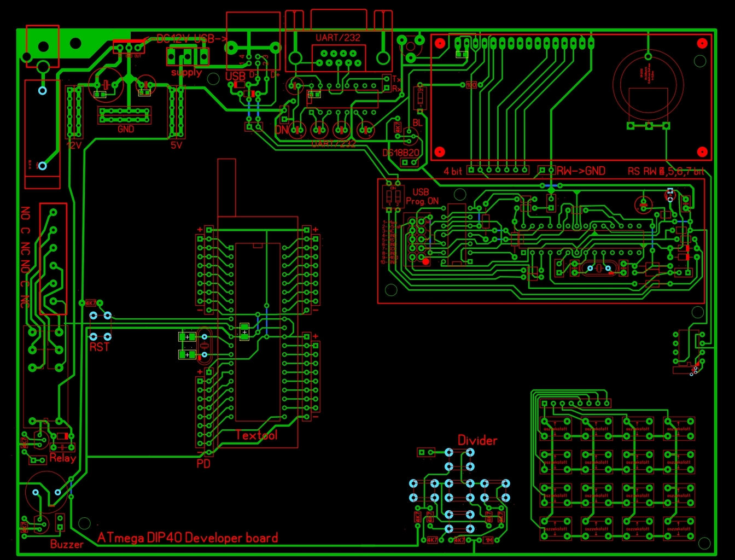Select the "5V" header label
Screen dimensions: 735x560
point(176,145)
